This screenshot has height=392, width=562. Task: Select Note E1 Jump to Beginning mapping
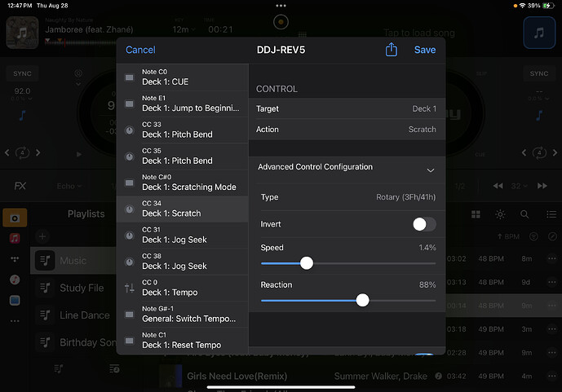pos(183,104)
